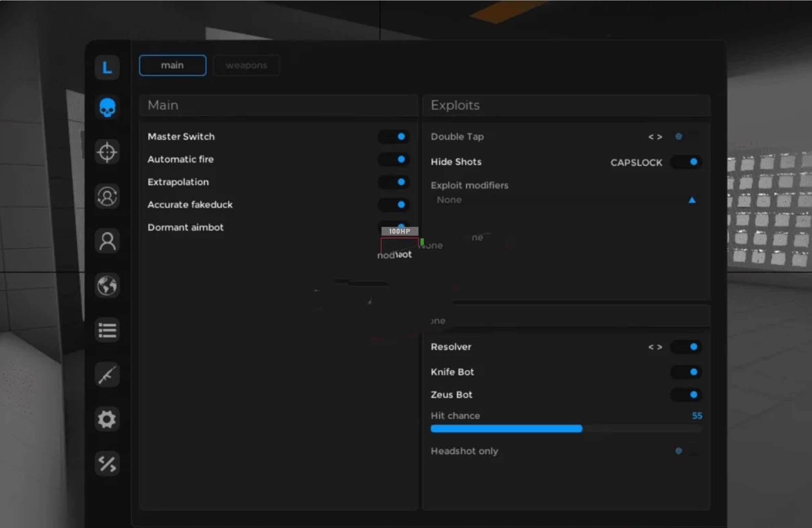Click the CAPSLOCK keybind for Hide Shots
Viewport: 812px width, 528px height.
(636, 162)
